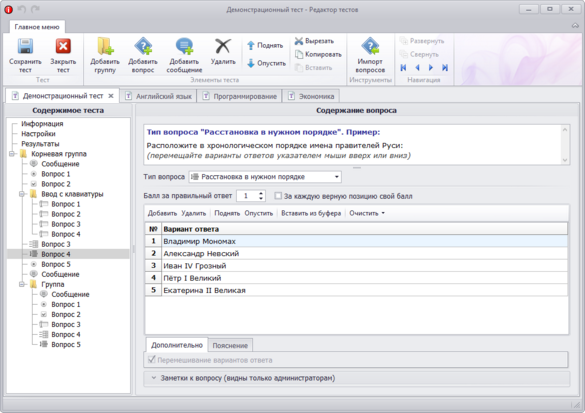585x413 pixels.
Task: Close the Демонстрационный тест tab
Action: 111,96
